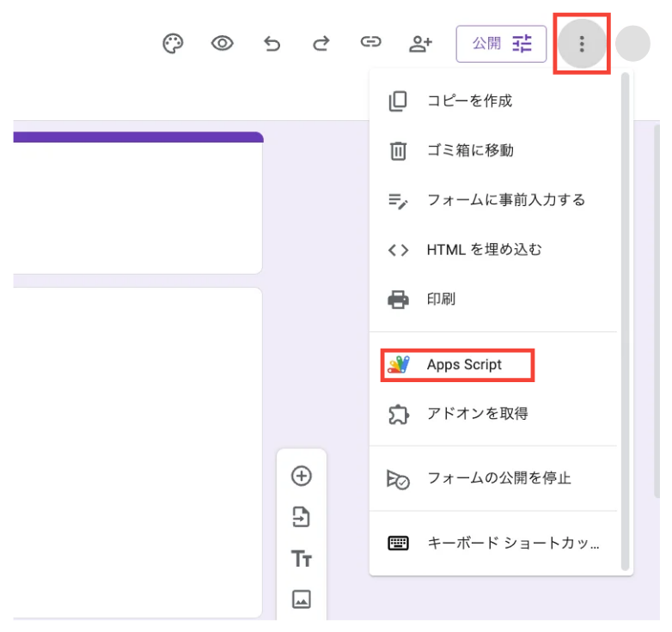Select the purple-topped form title card
672x632 pixels.
click(x=138, y=203)
